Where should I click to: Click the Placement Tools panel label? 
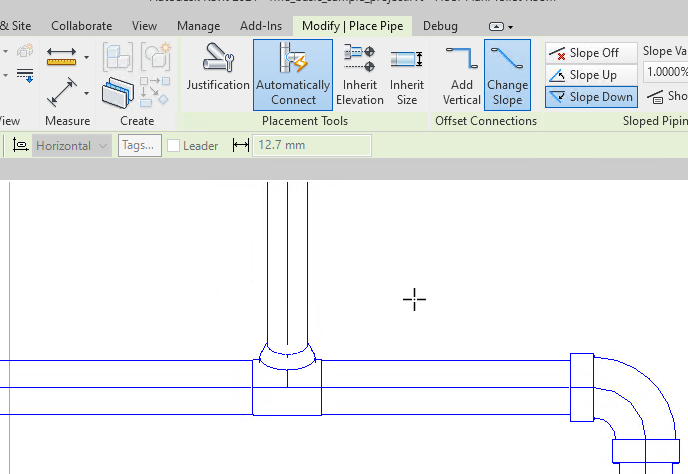coord(305,121)
